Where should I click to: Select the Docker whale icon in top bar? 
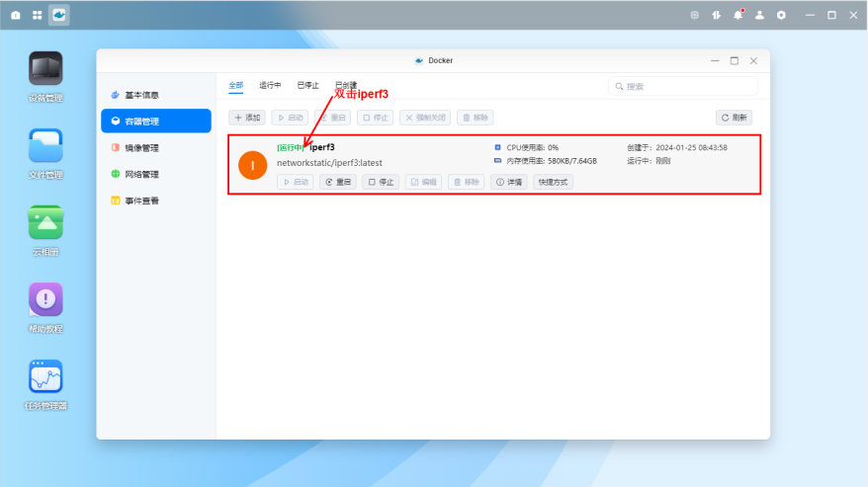[58, 15]
